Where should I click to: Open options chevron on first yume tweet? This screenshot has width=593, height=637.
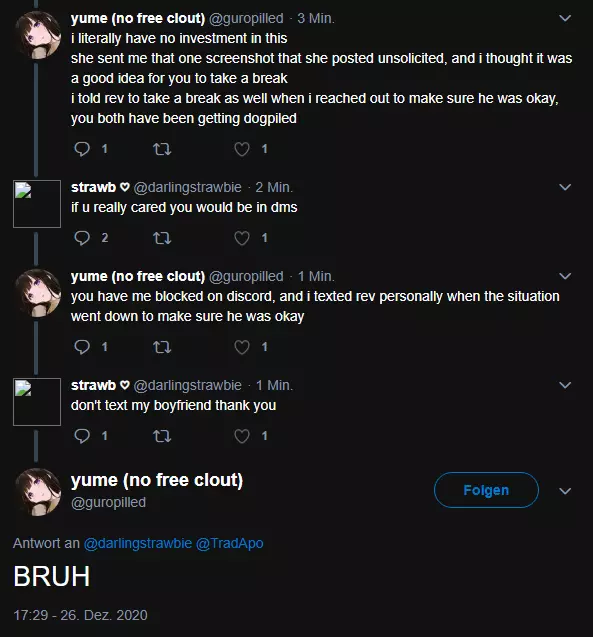click(x=565, y=18)
